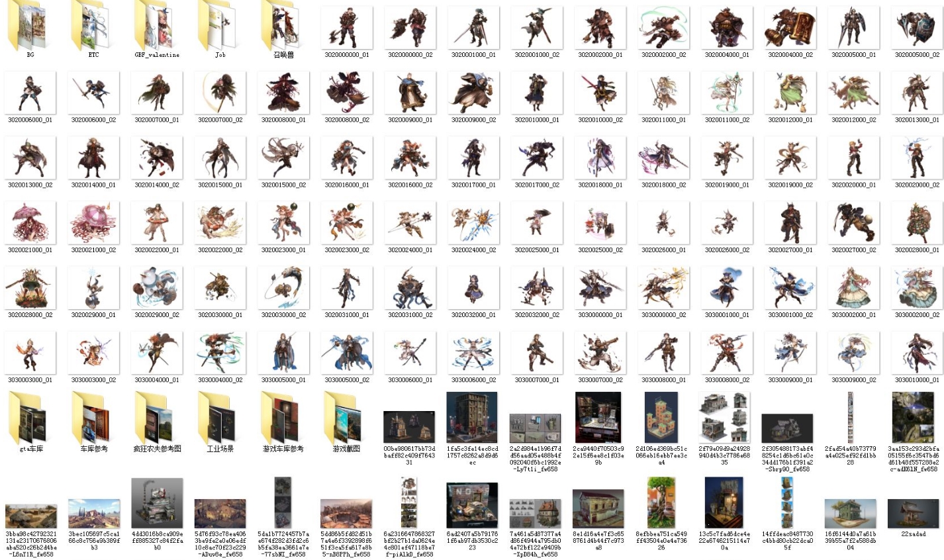
Task: Select image 3020011000_02 thumbnail
Action: pyautogui.click(x=727, y=93)
